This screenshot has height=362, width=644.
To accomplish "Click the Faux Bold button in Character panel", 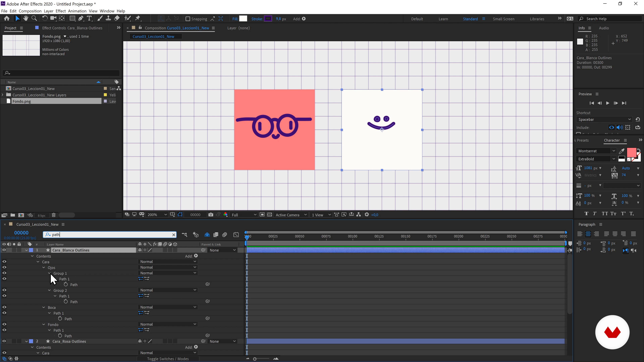I will tap(586, 214).
